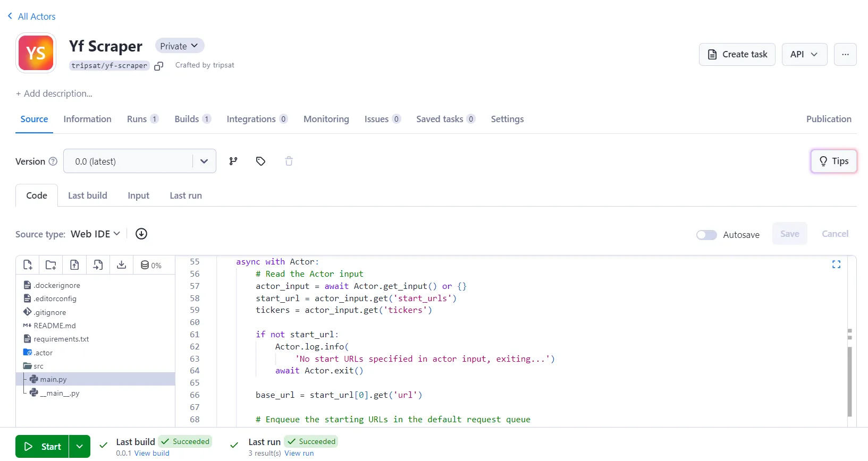868x461 pixels.
Task: Click the Last run Succeeded badge
Action: (311, 441)
